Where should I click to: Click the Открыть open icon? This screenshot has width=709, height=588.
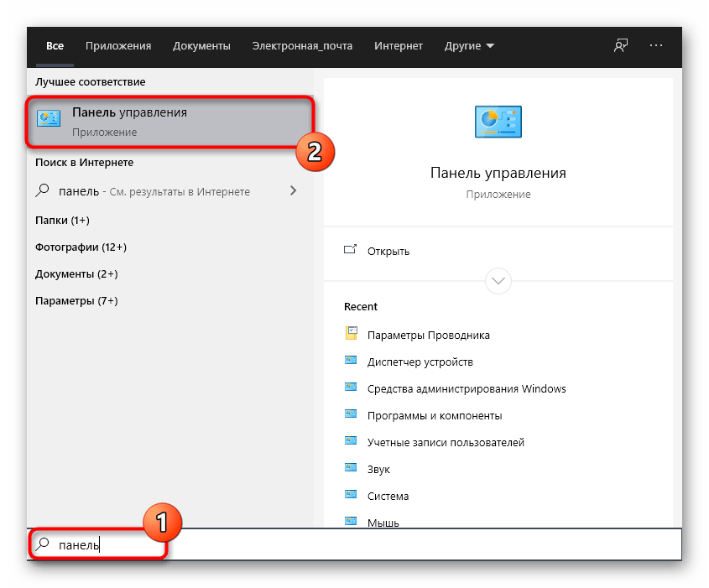(351, 251)
